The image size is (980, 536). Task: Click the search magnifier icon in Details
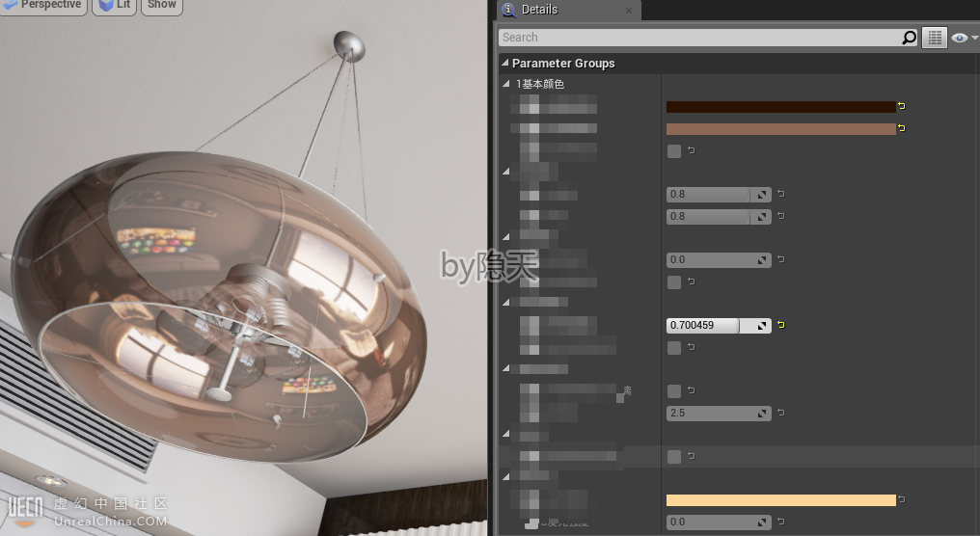(x=909, y=38)
